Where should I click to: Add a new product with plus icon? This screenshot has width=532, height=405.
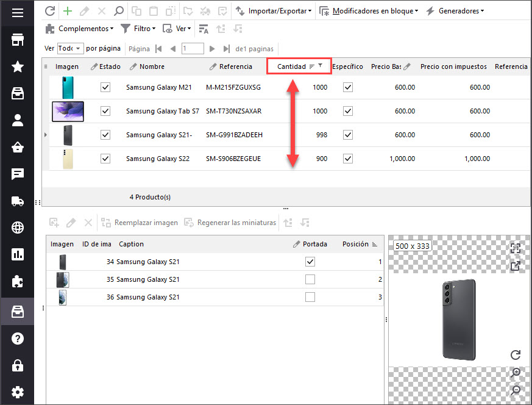(x=68, y=11)
